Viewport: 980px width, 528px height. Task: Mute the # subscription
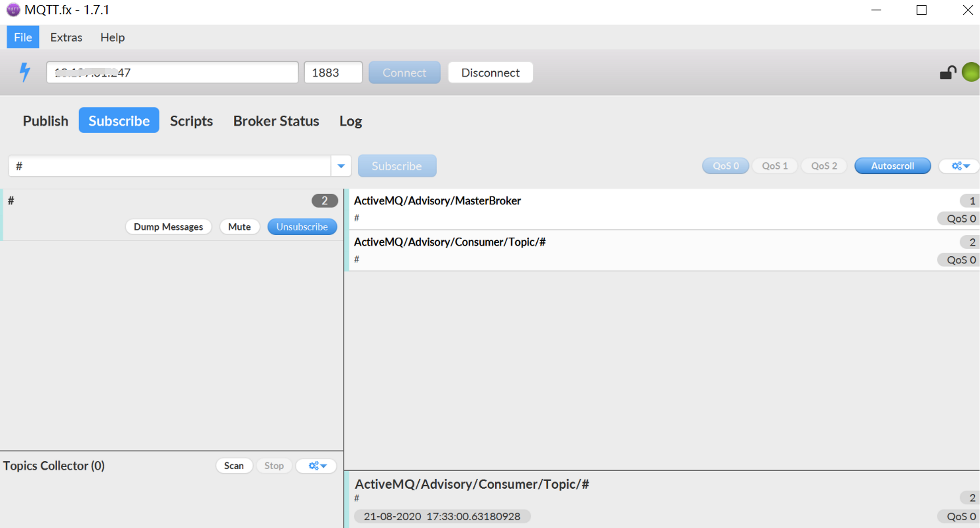coord(240,227)
